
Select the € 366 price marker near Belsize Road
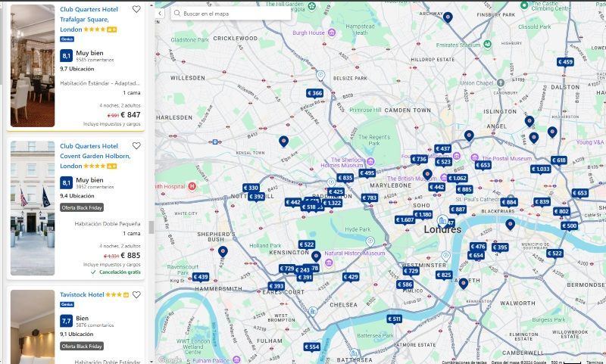[315, 93]
